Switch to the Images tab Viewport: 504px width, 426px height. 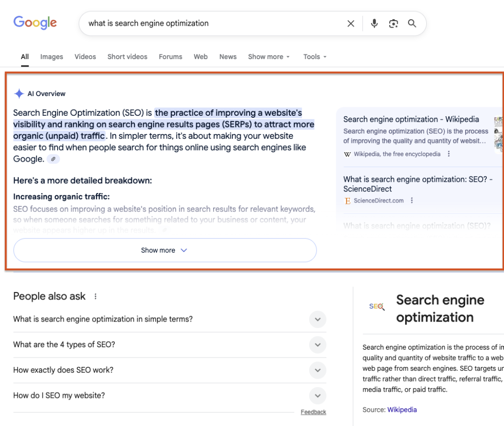click(51, 57)
